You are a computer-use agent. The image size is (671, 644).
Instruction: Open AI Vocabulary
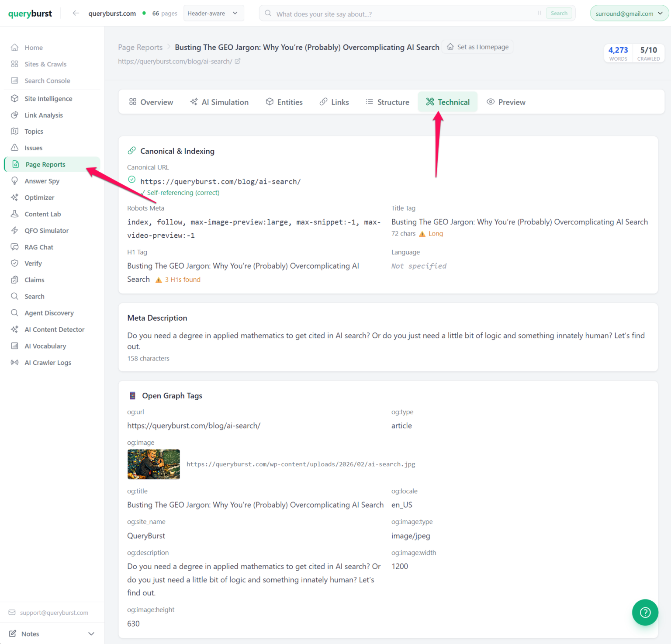coord(45,346)
